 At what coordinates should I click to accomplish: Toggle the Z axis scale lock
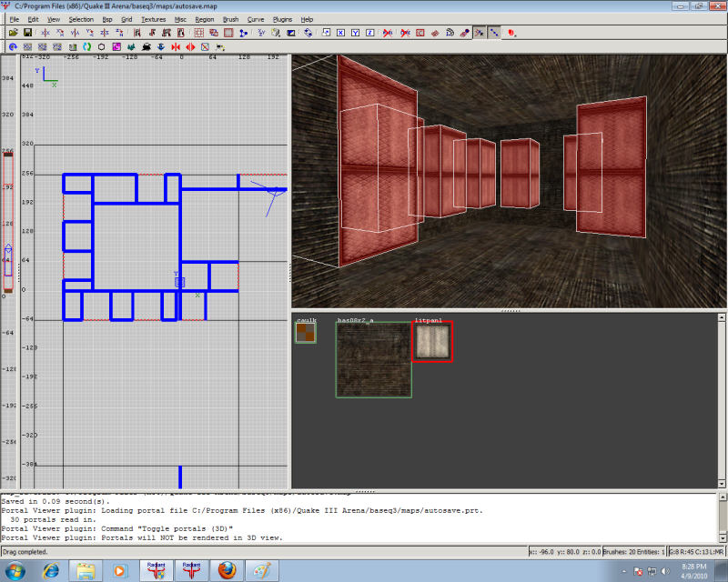[370, 33]
